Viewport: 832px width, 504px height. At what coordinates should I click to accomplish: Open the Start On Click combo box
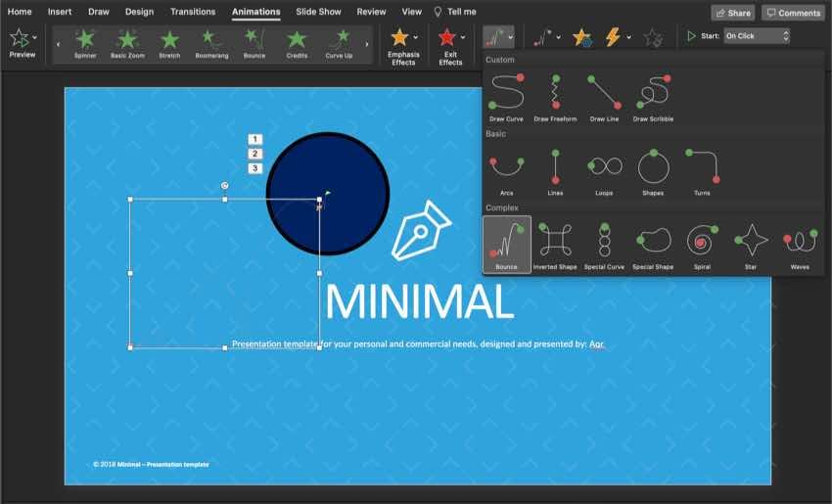(756, 36)
